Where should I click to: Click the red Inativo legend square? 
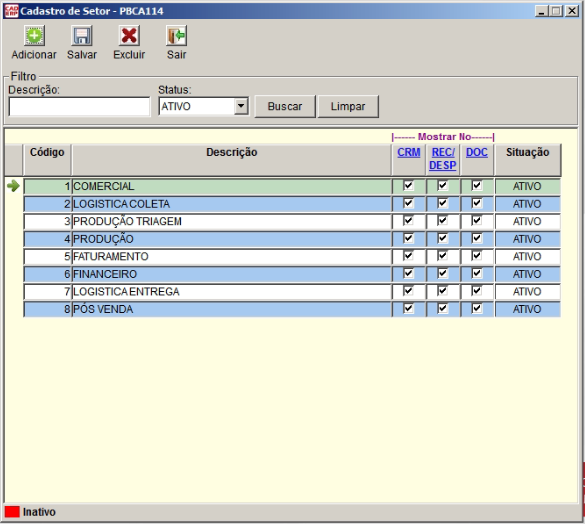point(12,512)
